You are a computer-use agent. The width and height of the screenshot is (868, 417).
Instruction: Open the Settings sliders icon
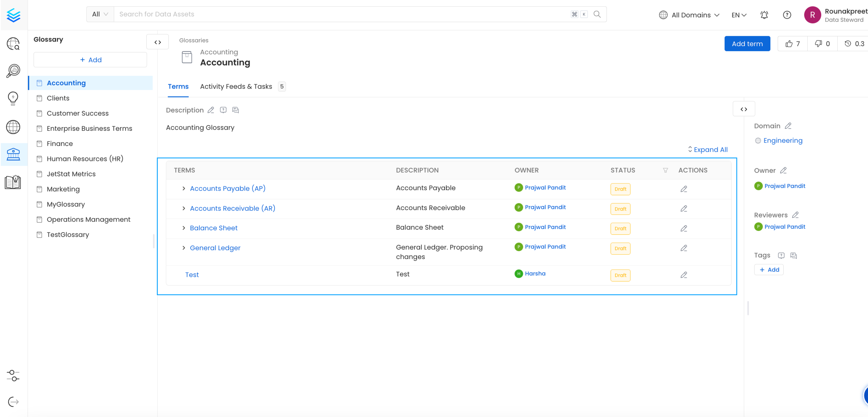13,376
